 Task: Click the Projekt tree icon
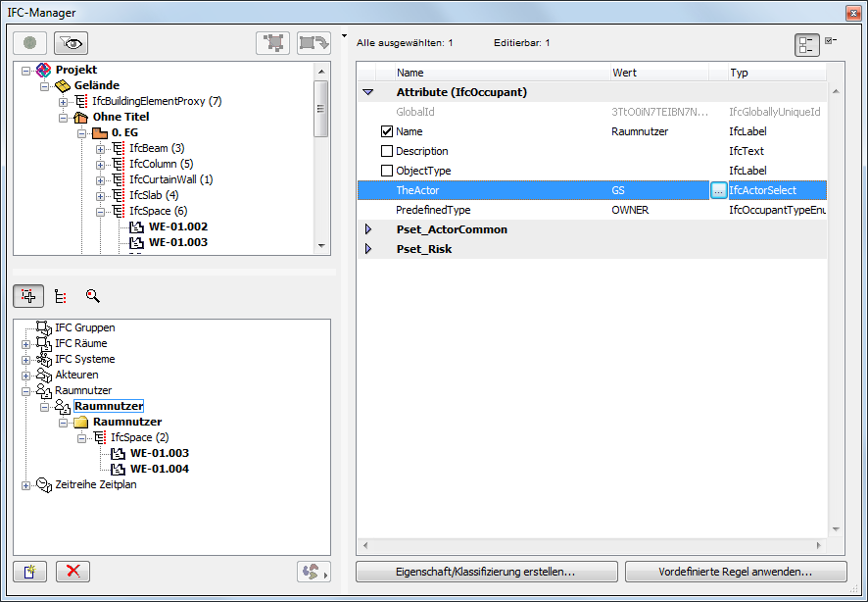(x=43, y=70)
